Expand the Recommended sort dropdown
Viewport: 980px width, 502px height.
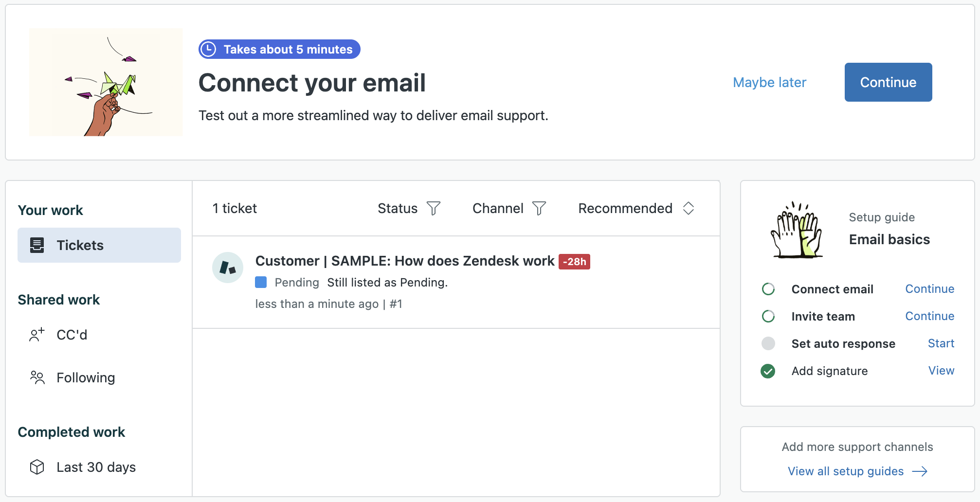click(636, 208)
